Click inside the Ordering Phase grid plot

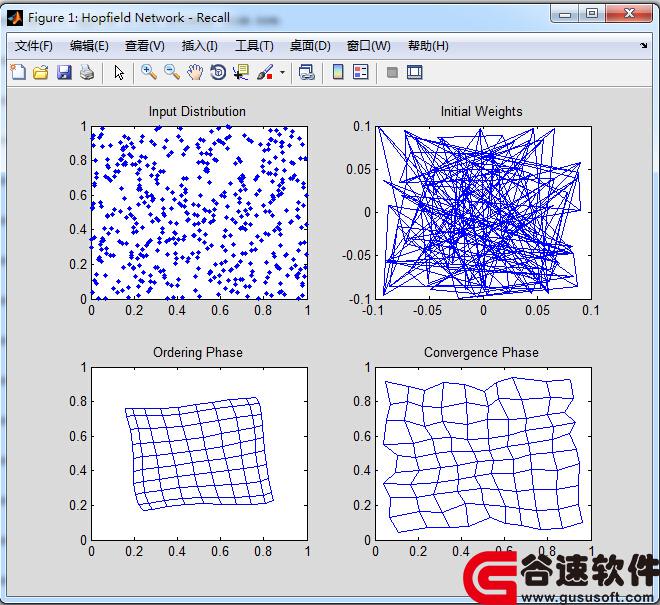click(200, 454)
